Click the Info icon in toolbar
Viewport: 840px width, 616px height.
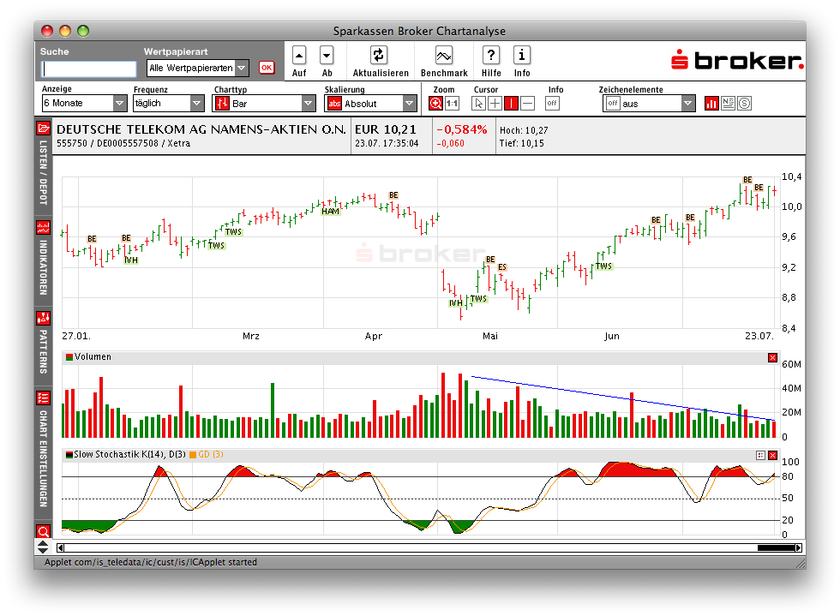522,56
